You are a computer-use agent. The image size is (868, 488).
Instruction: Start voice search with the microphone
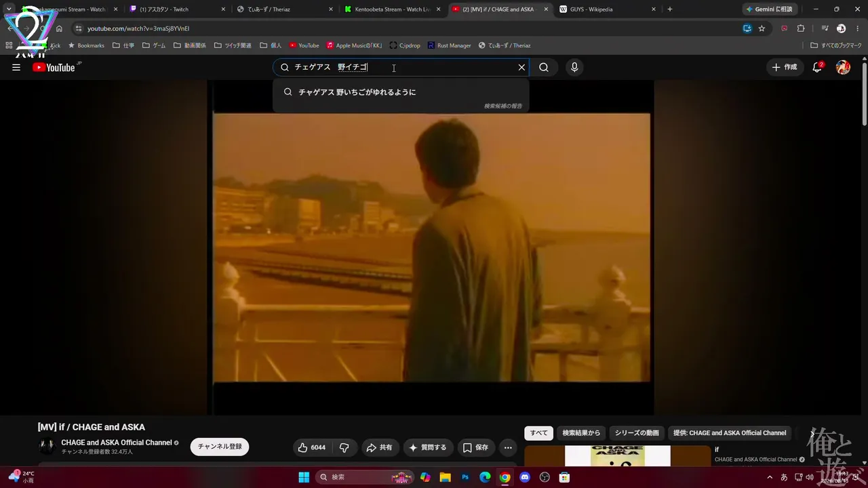(574, 67)
